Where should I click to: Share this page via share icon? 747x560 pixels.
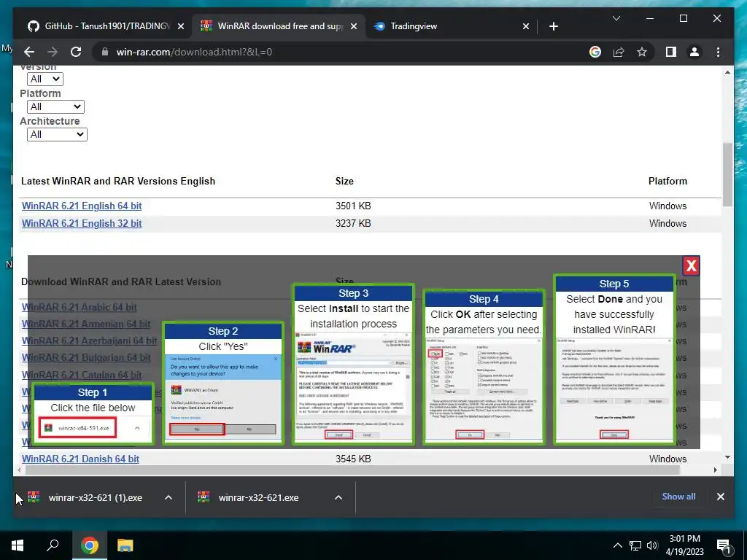[619, 52]
